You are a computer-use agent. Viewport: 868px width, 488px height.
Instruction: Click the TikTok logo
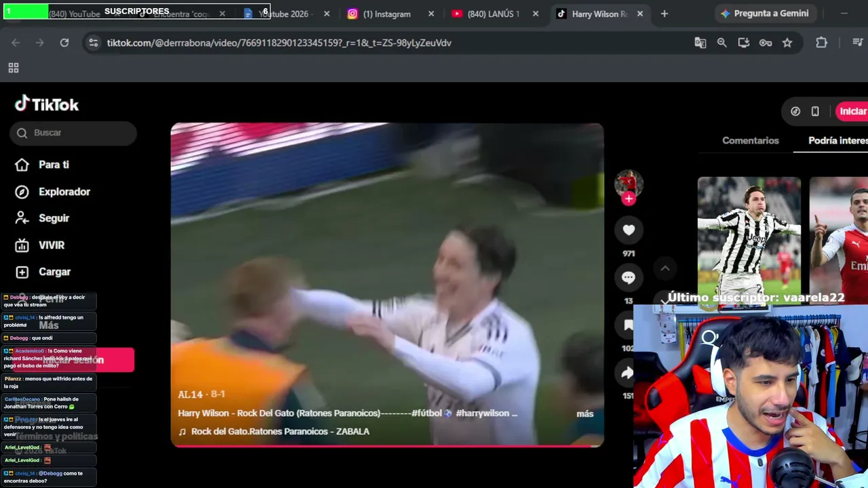tap(47, 104)
